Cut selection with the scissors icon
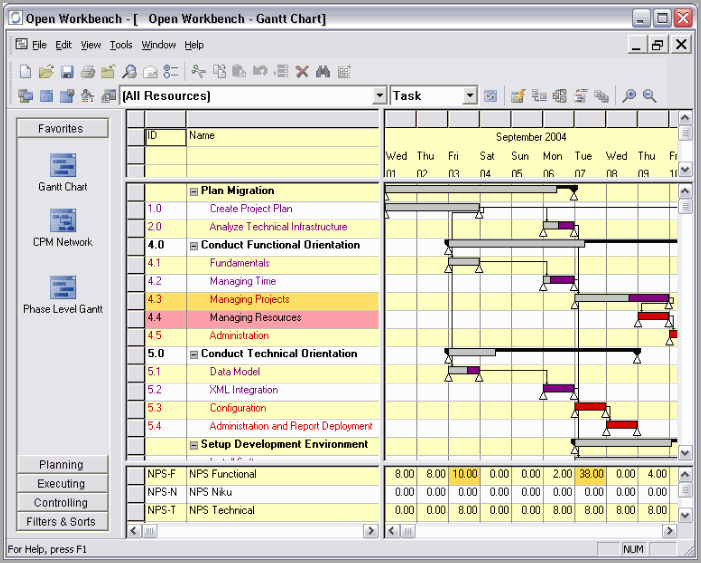This screenshot has height=563, width=701. (198, 72)
